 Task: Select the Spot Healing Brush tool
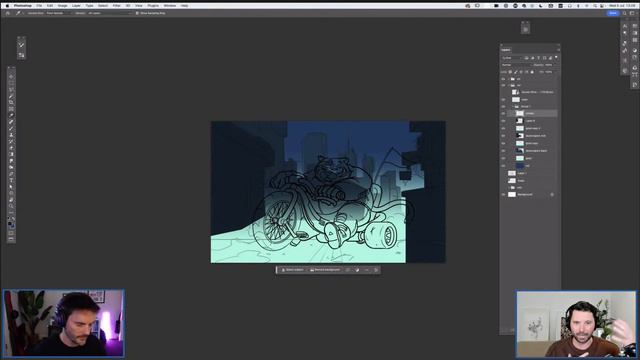click(x=11, y=122)
